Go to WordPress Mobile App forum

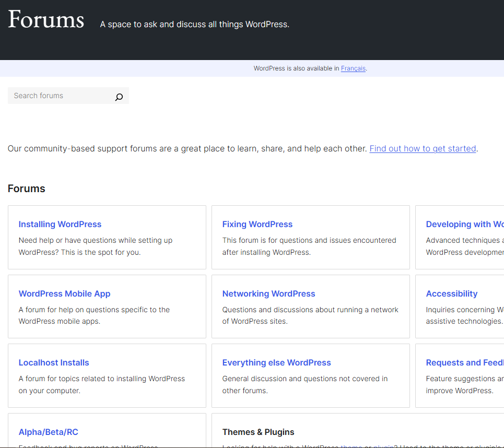pos(64,294)
